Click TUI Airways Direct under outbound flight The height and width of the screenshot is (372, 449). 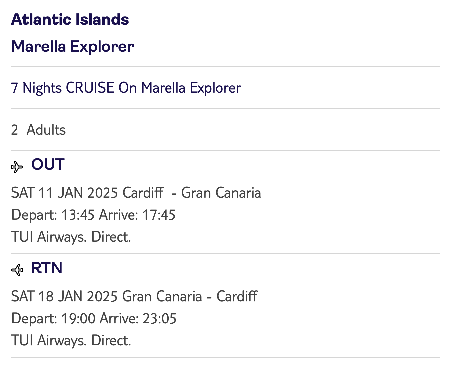(x=71, y=237)
